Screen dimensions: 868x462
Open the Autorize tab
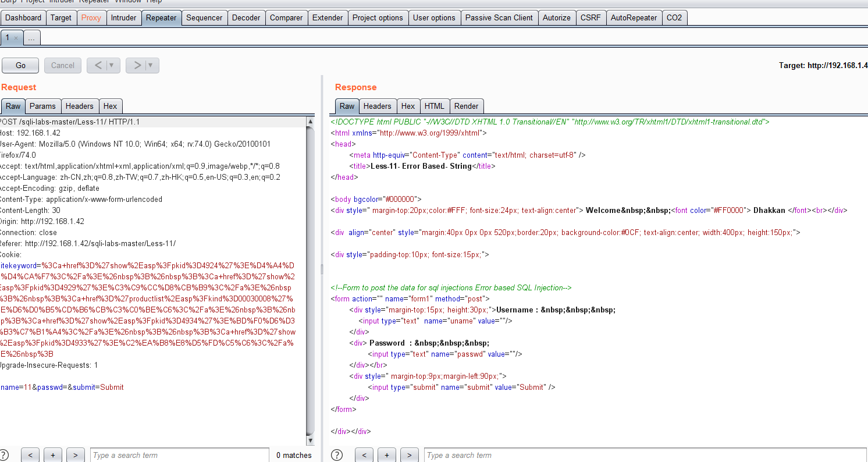point(557,17)
